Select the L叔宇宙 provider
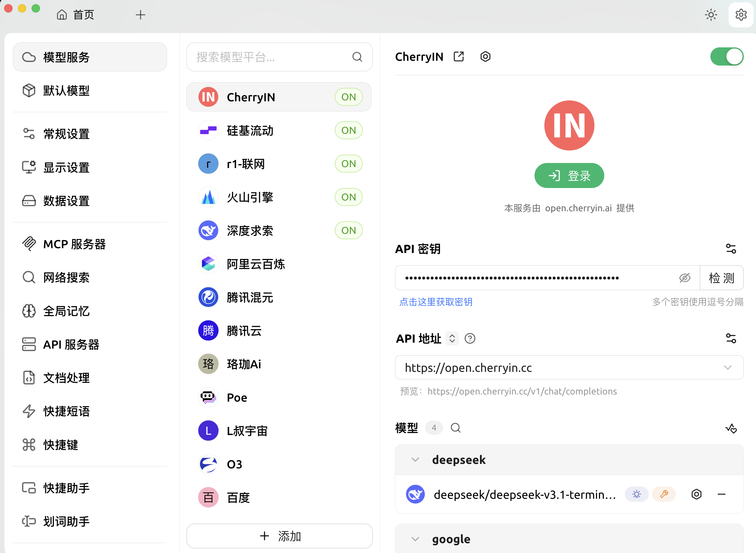The height and width of the screenshot is (553, 756). (279, 431)
